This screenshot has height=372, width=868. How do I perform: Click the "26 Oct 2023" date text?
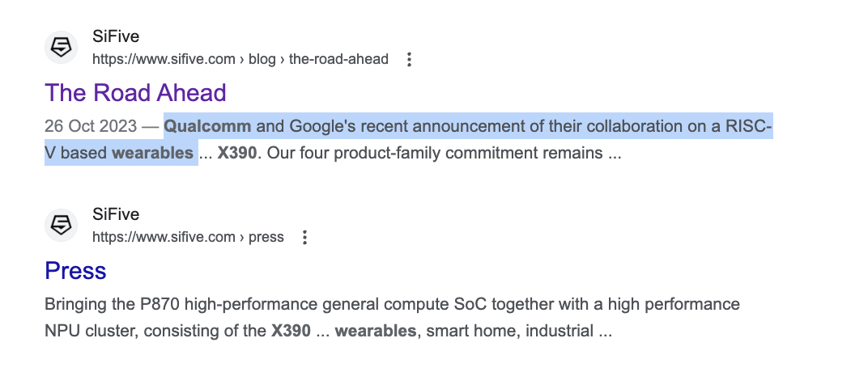pos(91,126)
